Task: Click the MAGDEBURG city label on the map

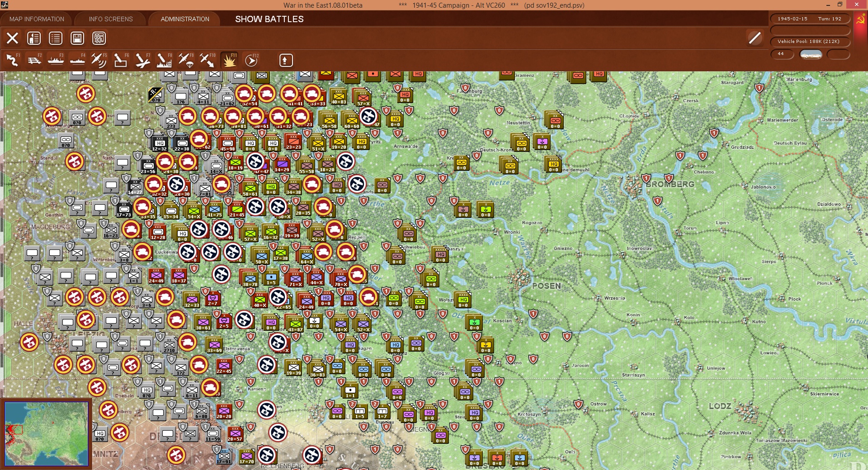Action: click(50, 227)
